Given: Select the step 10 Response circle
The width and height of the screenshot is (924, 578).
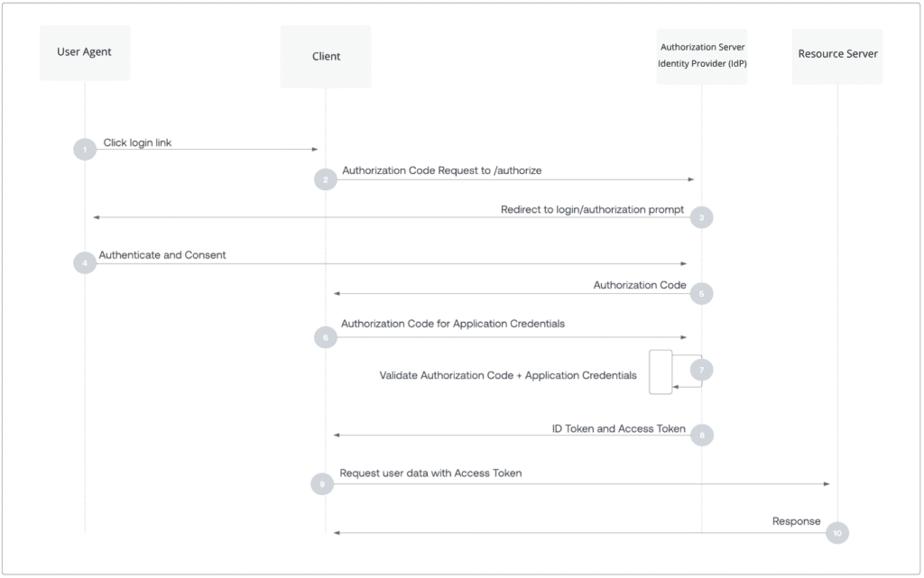Looking at the screenshot, I should pos(837,533).
